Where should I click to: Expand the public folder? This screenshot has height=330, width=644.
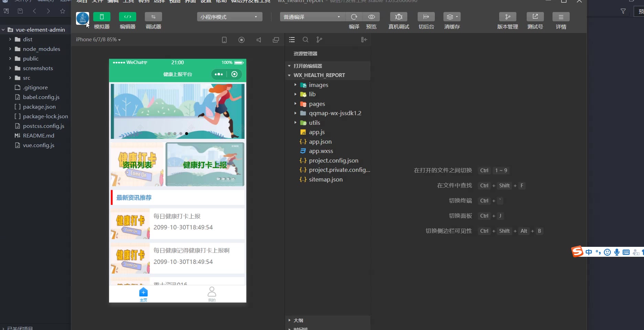[x=35, y=59]
